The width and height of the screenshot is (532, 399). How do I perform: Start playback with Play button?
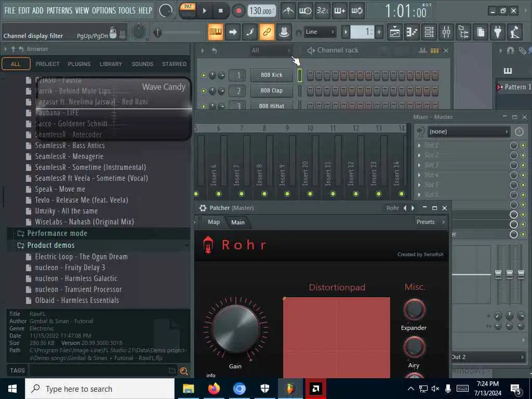tap(204, 11)
